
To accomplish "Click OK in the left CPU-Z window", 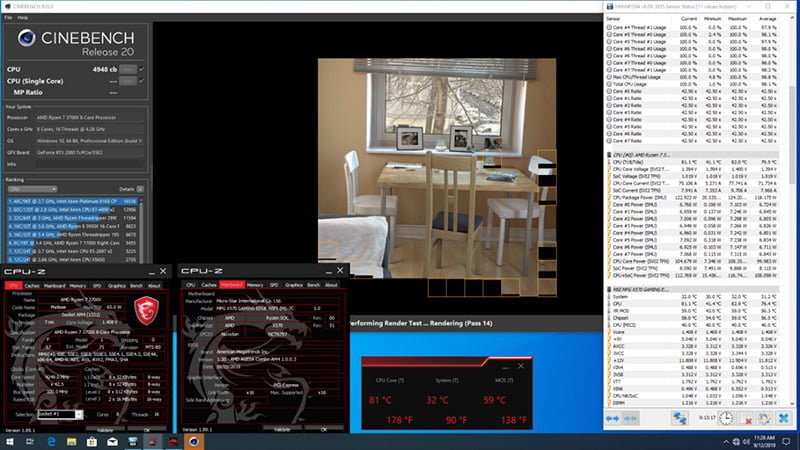I will click(147, 430).
